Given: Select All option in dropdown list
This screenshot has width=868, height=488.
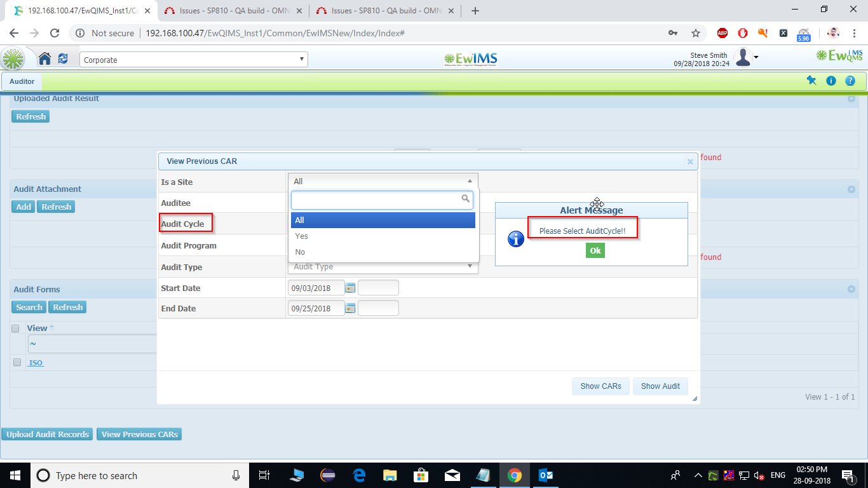Looking at the screenshot, I should tap(383, 220).
